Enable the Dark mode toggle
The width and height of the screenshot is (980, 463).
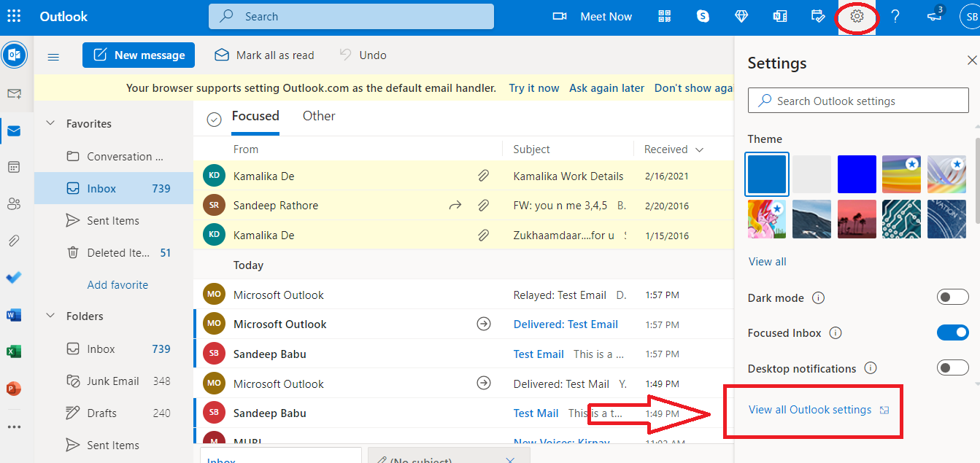click(x=952, y=297)
